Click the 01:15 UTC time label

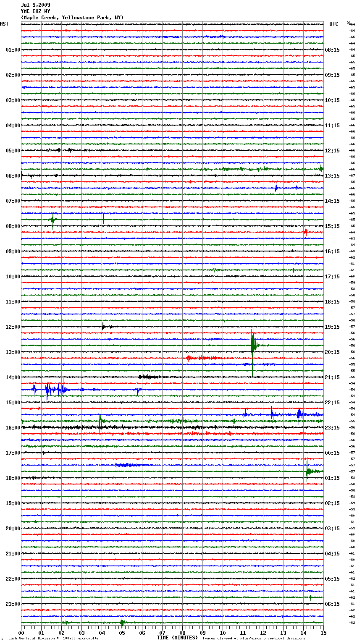[332, 478]
